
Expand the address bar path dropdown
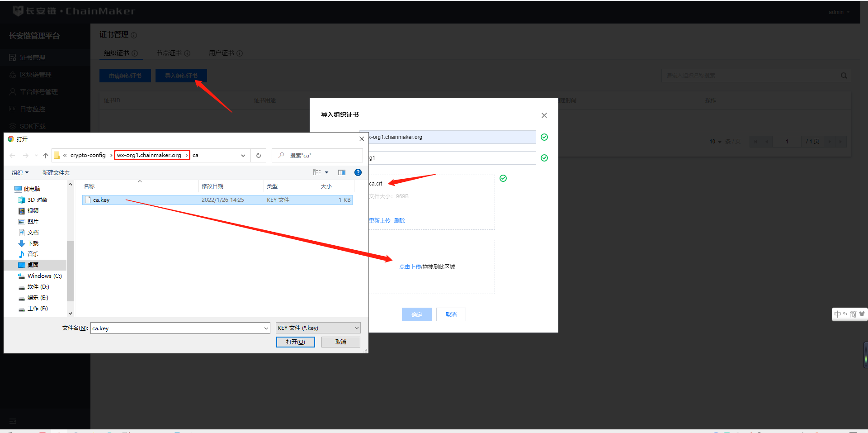pos(243,156)
